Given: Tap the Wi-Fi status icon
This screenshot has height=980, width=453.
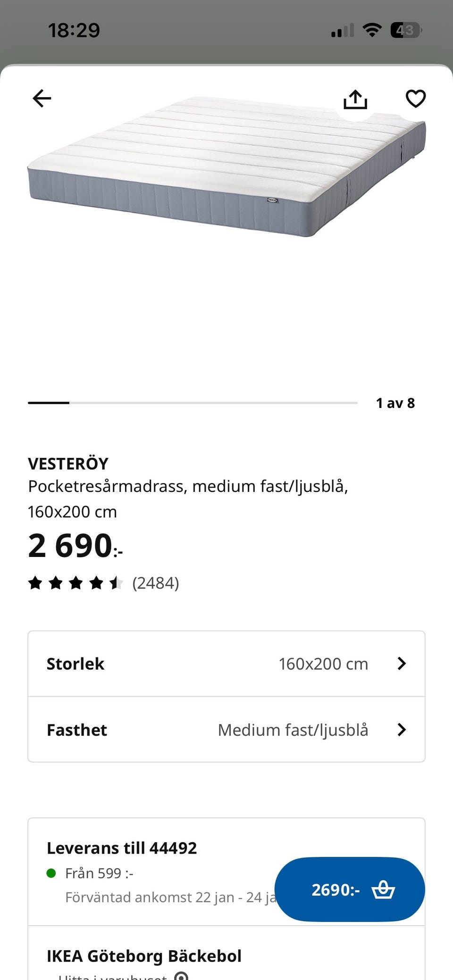Looking at the screenshot, I should pos(372,31).
